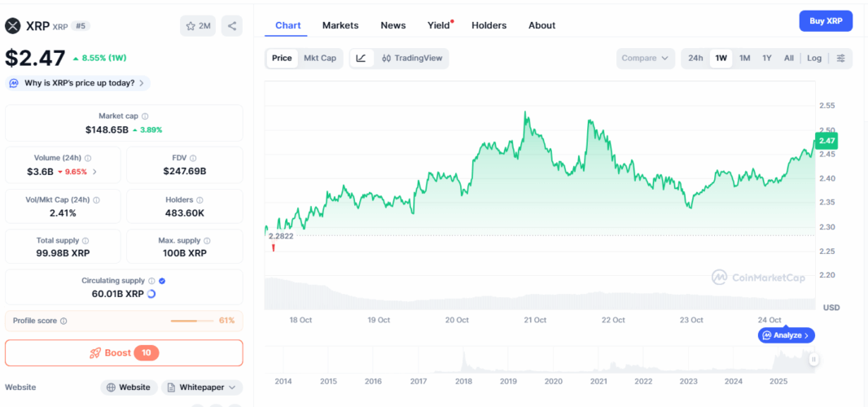868x407 pixels.
Task: Click the Buy XRP button
Action: pos(826,20)
